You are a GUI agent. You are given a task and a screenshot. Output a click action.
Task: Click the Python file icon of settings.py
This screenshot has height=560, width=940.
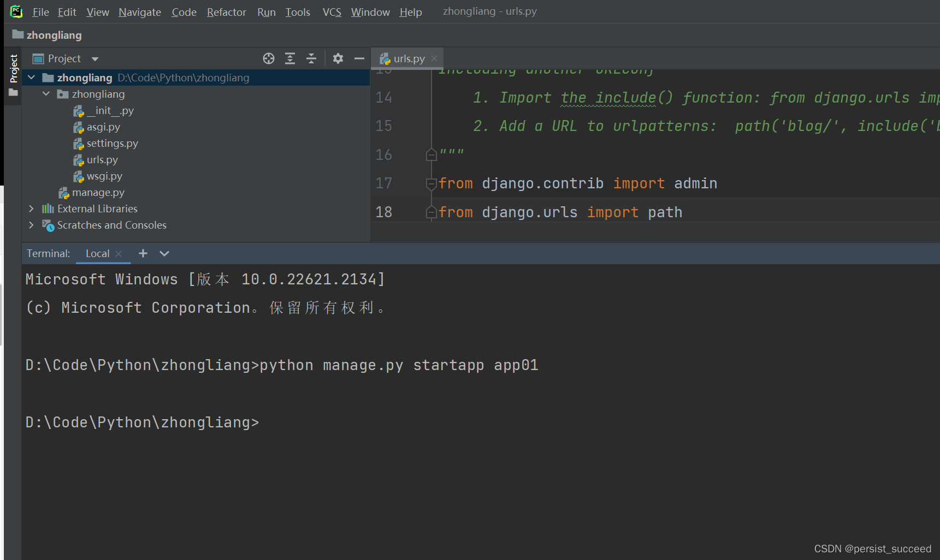(79, 144)
